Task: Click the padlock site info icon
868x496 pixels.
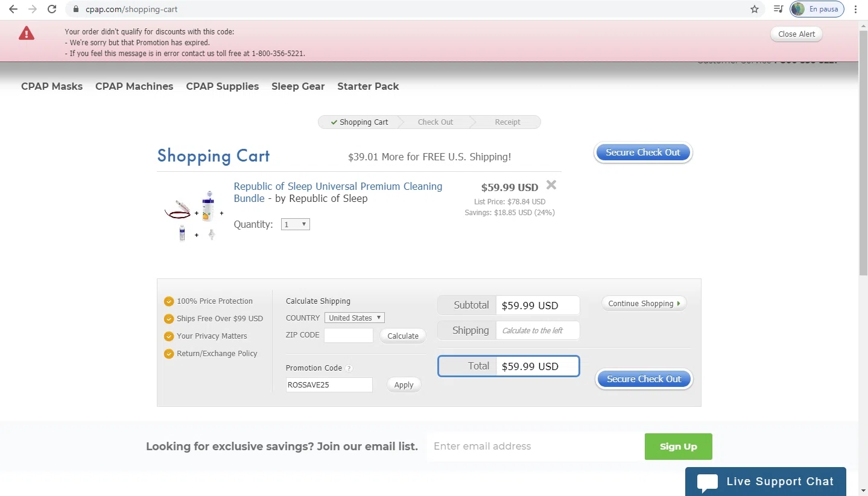Action: point(75,9)
